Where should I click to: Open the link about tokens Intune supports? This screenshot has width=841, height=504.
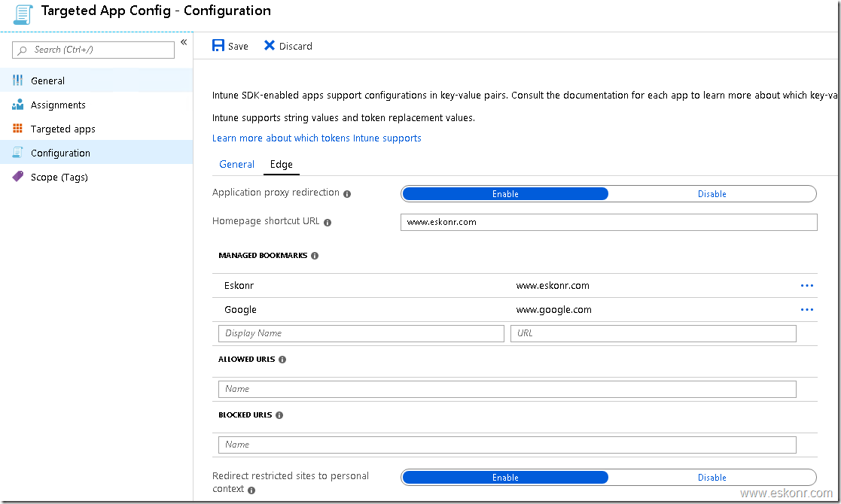tap(316, 138)
